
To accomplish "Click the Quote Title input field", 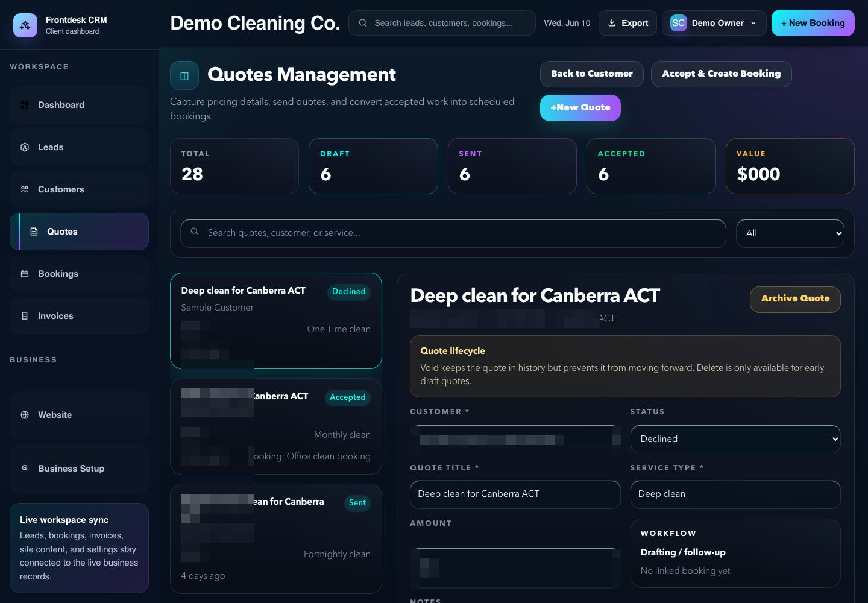I will point(515,494).
